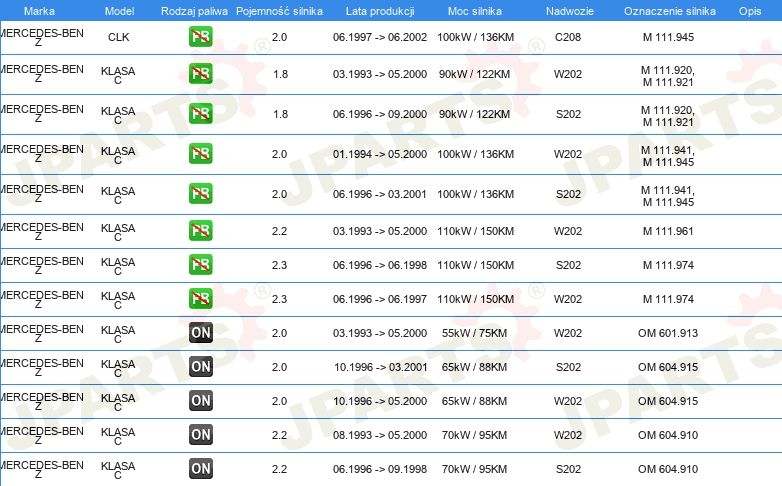
Task: Click 70kW / 95KM in the 08.1993 -> 05.2000 row
Action: coord(474,435)
